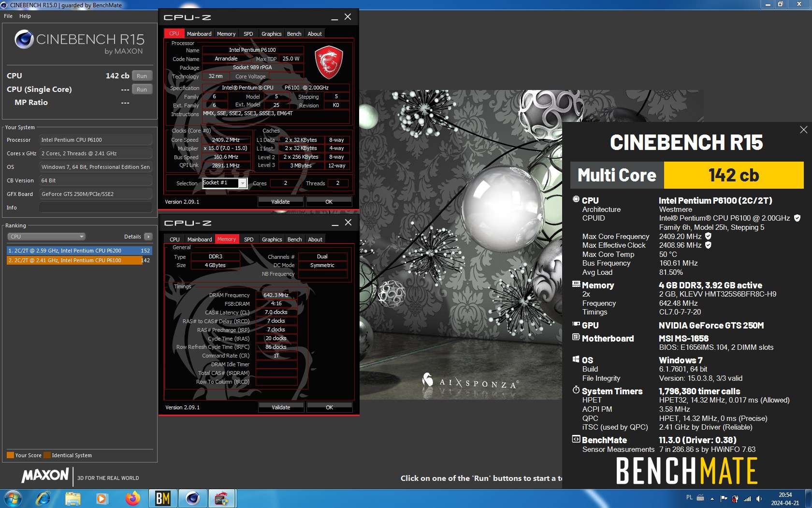Image resolution: width=812 pixels, height=508 pixels.
Task: Click Validate in the bottom CPU-Z window
Action: click(281, 407)
